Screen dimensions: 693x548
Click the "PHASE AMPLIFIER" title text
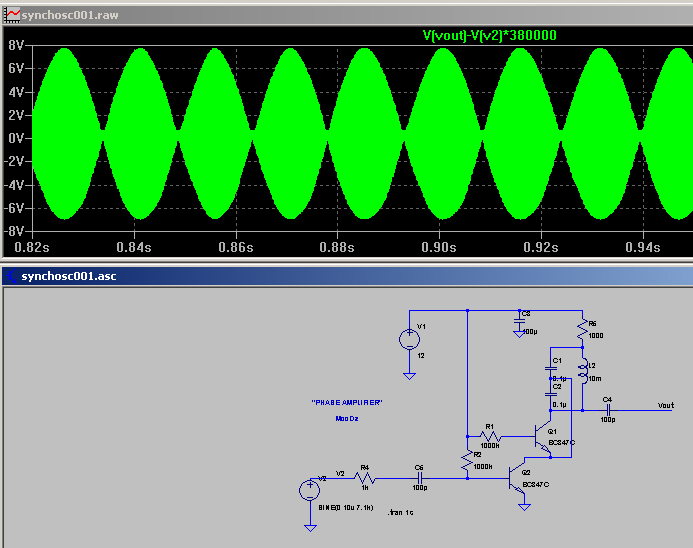347,402
